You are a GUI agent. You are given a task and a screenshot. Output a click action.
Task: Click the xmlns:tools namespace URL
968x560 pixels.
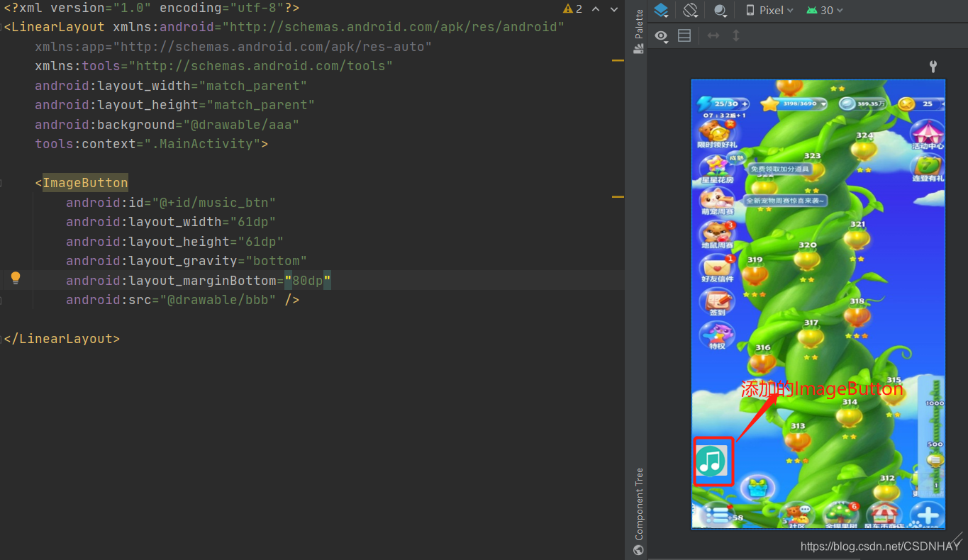coord(261,66)
